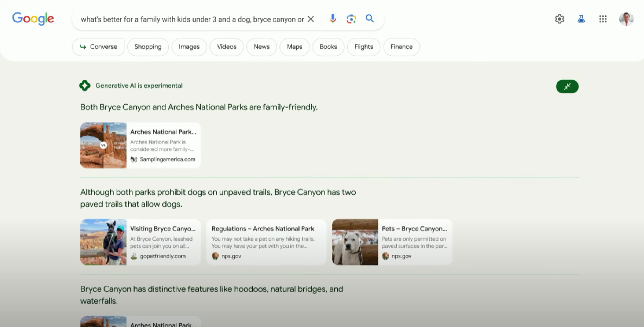This screenshot has height=327, width=644.
Task: Switch to the Books tab
Action: [x=328, y=47]
